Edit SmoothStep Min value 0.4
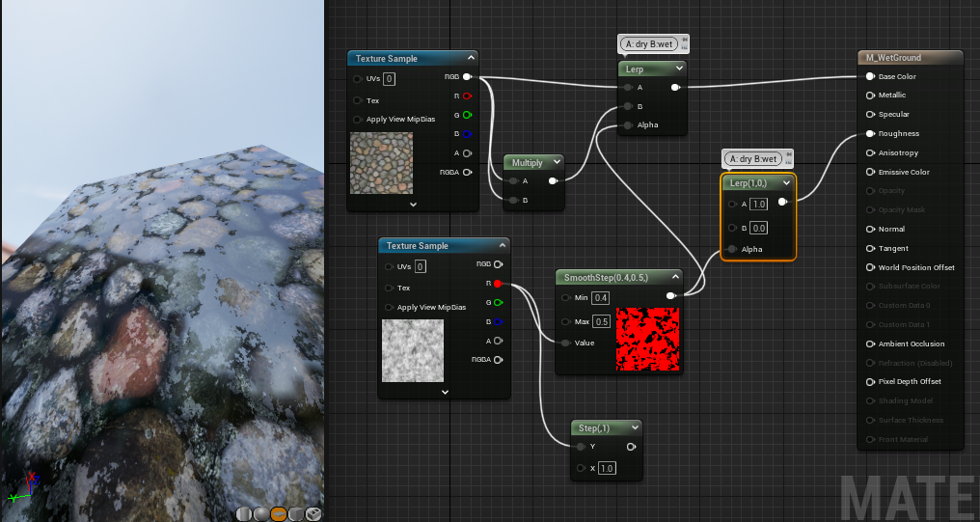This screenshot has height=522, width=980. click(601, 297)
